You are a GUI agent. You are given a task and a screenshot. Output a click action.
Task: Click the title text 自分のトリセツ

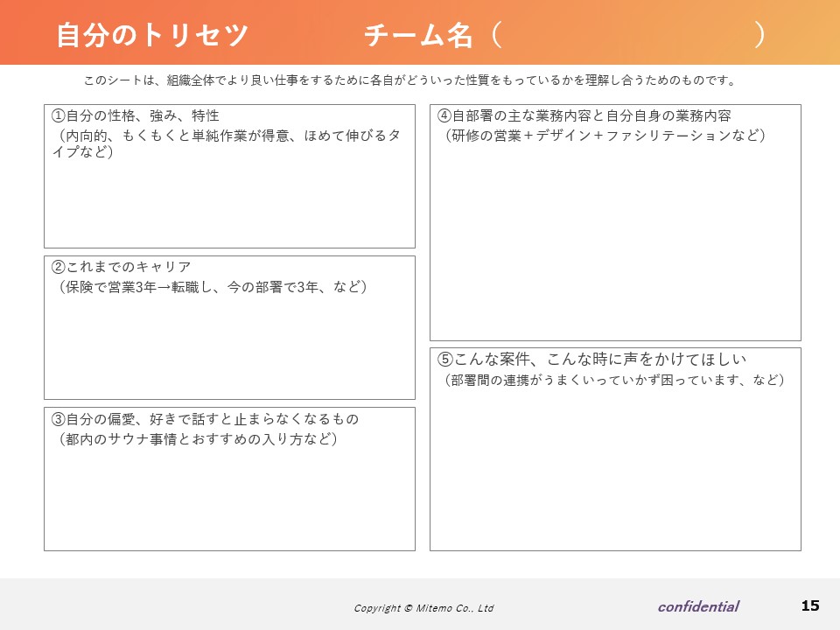[152, 35]
